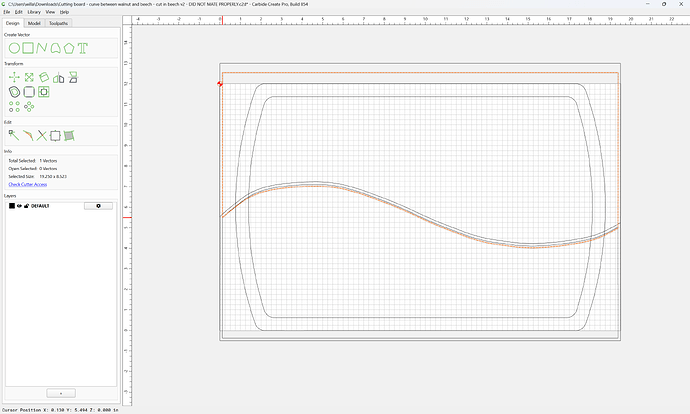Screen dimensions: 690x414
Task: Click the Check Cutter Access link
Action: pos(28,184)
